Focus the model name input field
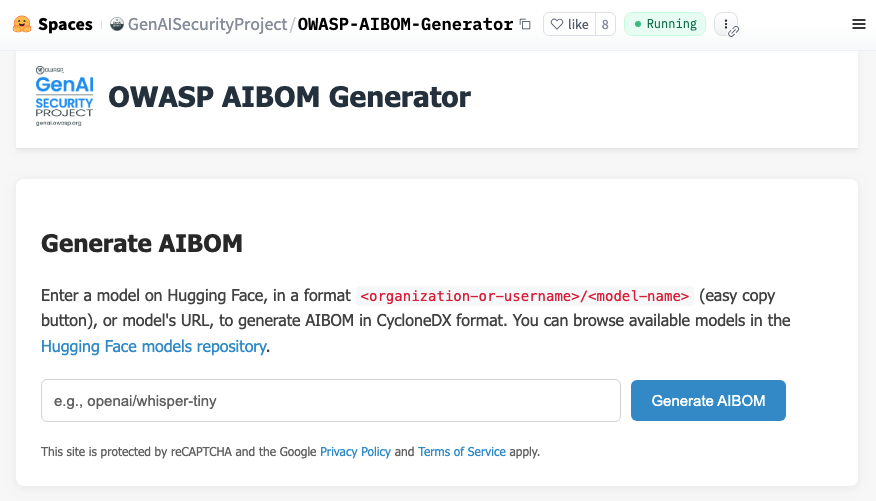This screenshot has height=501, width=876. (x=330, y=401)
